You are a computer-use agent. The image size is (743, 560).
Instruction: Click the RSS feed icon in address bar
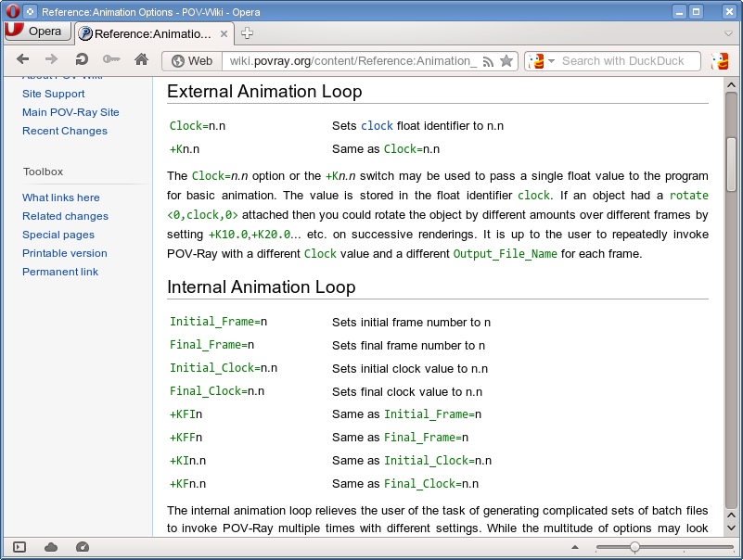[488, 61]
